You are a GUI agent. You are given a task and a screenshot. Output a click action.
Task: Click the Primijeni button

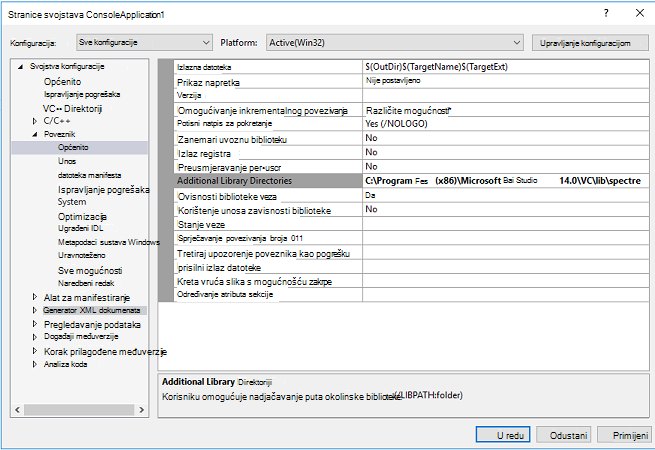click(x=625, y=435)
